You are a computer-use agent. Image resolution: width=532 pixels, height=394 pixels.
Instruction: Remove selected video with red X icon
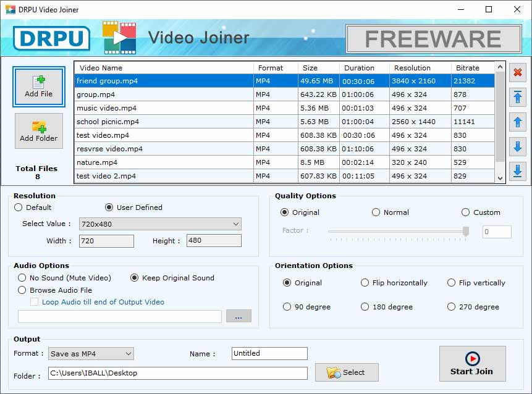point(517,72)
